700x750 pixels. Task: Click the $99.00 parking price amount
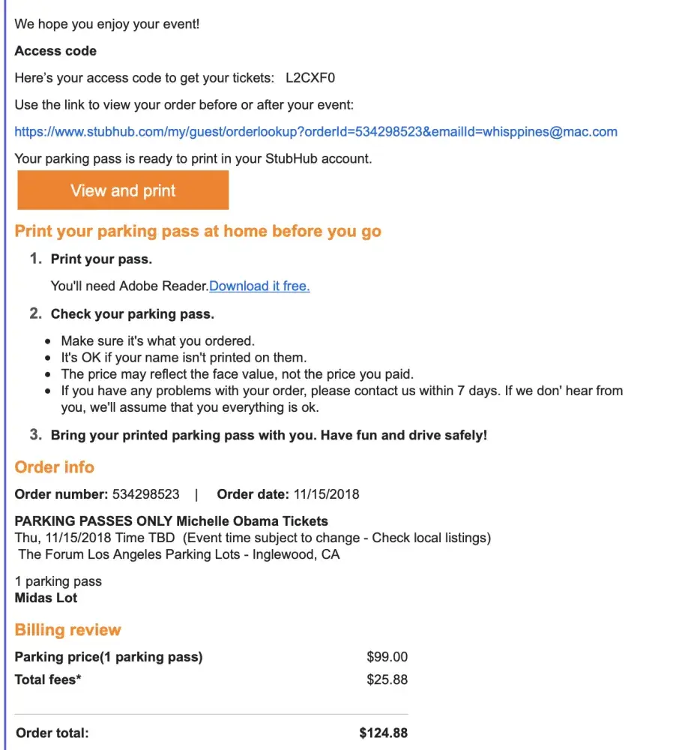tap(387, 657)
